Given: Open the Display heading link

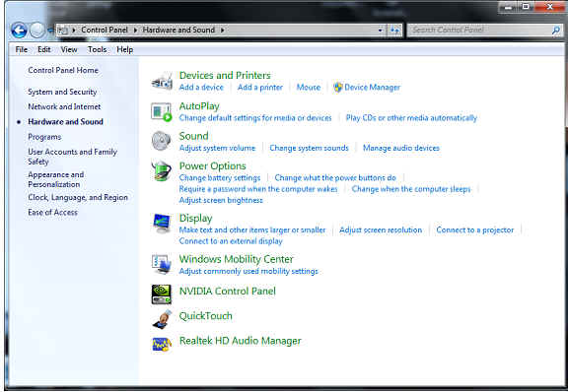Looking at the screenshot, I should (195, 219).
